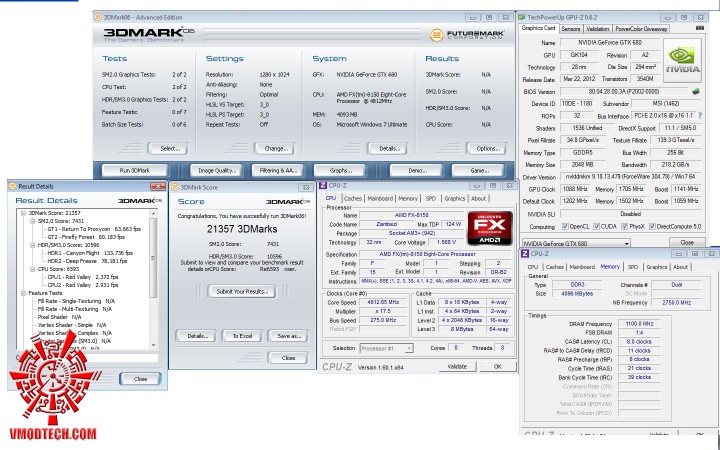Viewport: 720px width, 450px height.
Task: Click Change under the Settings column
Action: pyautogui.click(x=275, y=149)
